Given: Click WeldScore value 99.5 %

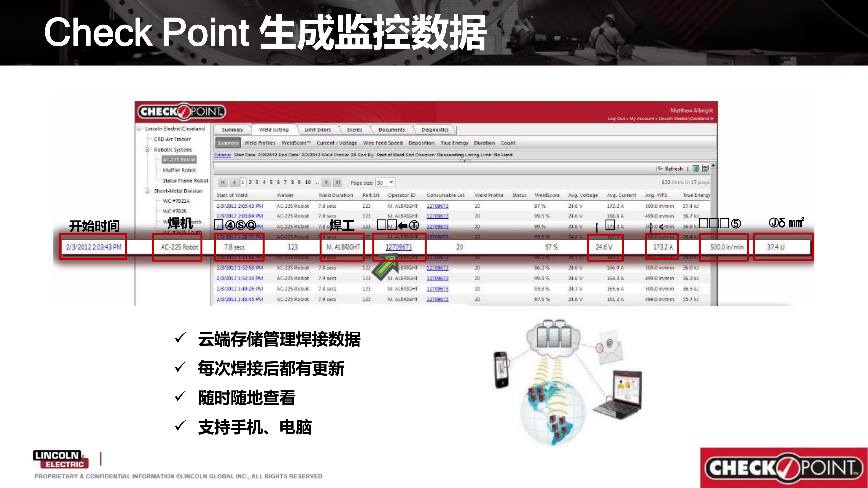Looking at the screenshot, I should tap(542, 216).
